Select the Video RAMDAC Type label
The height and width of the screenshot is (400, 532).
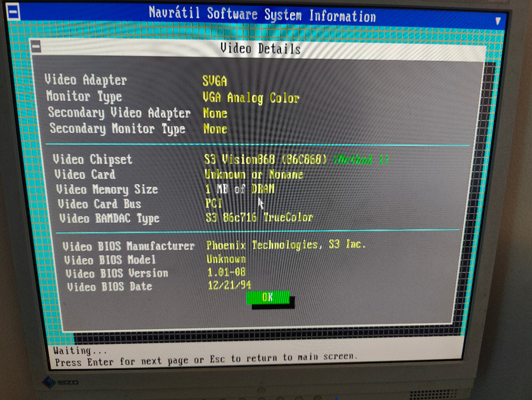(109, 219)
